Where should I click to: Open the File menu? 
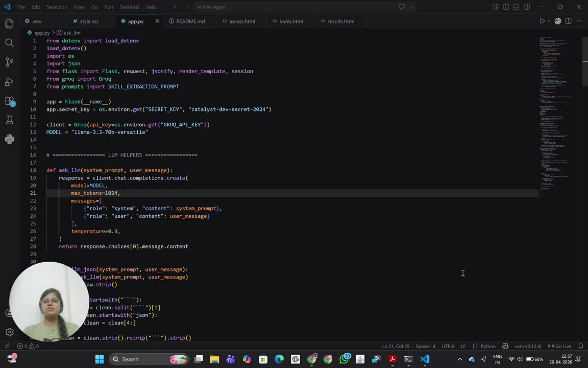tap(21, 7)
